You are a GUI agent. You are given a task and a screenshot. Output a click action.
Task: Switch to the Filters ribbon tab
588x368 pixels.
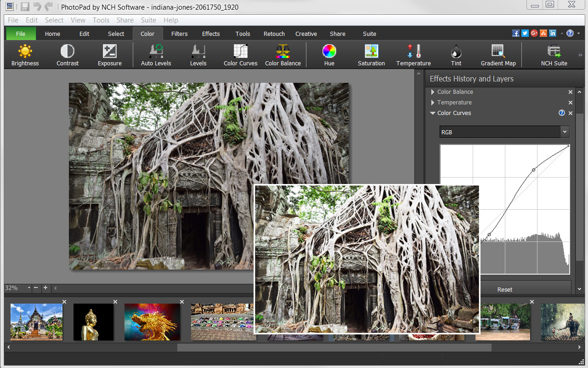point(179,33)
